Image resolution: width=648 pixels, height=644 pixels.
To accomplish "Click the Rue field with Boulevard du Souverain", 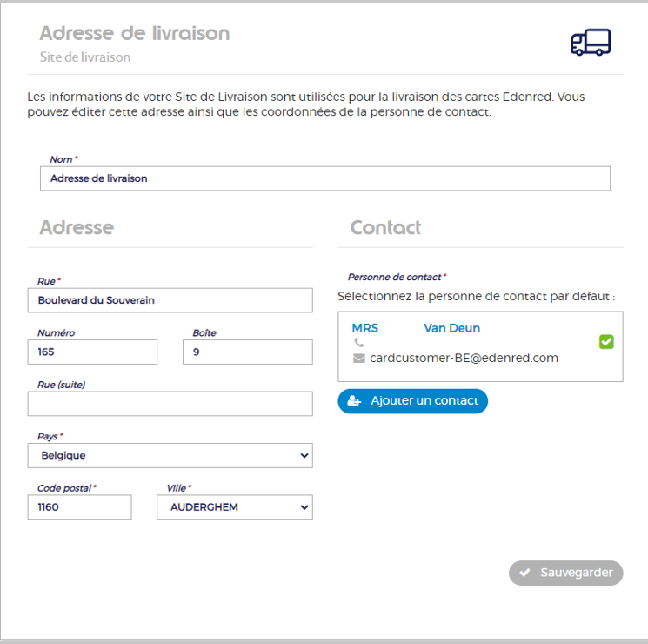I will (x=170, y=300).
